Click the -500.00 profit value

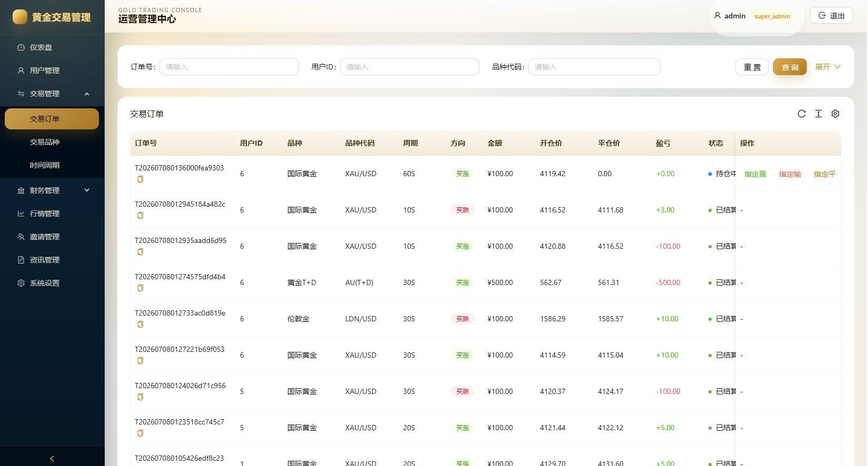[668, 282]
